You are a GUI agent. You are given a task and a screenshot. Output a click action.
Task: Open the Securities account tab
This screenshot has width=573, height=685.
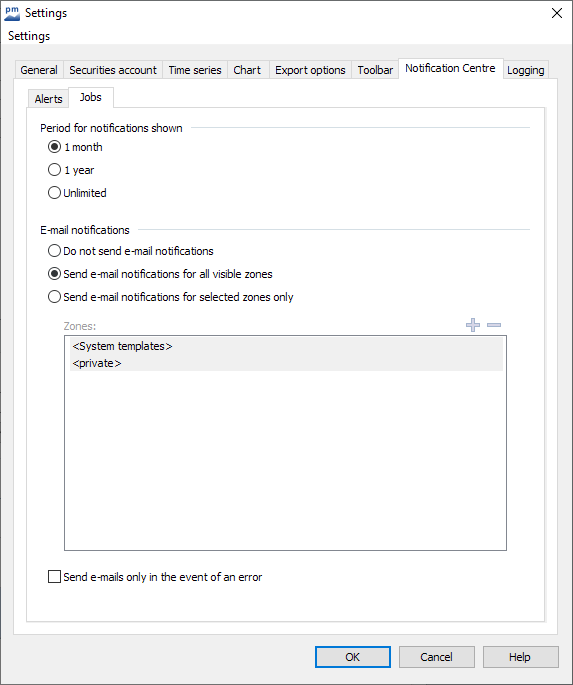[x=113, y=70]
